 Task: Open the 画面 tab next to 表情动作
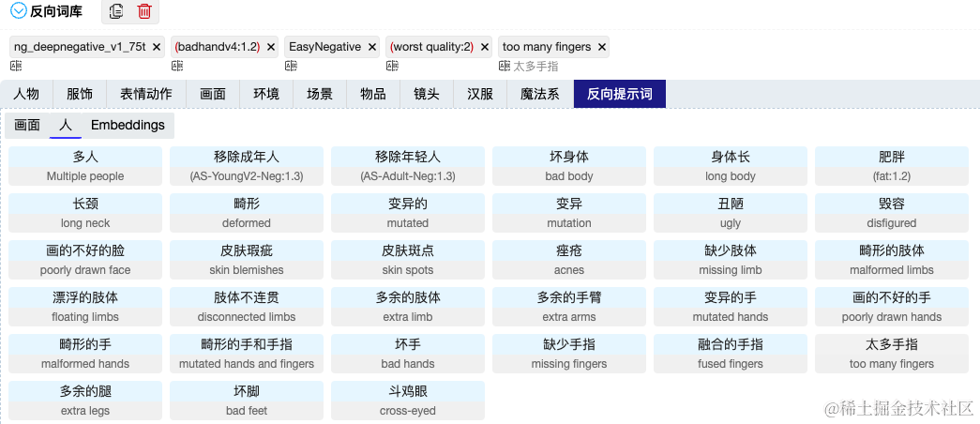click(213, 94)
